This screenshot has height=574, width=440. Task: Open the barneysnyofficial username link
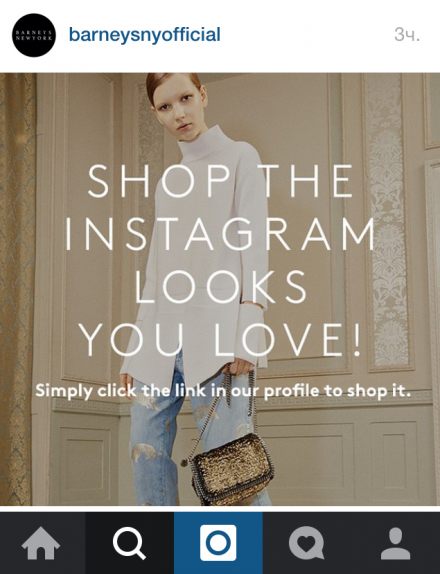pyautogui.click(x=145, y=35)
